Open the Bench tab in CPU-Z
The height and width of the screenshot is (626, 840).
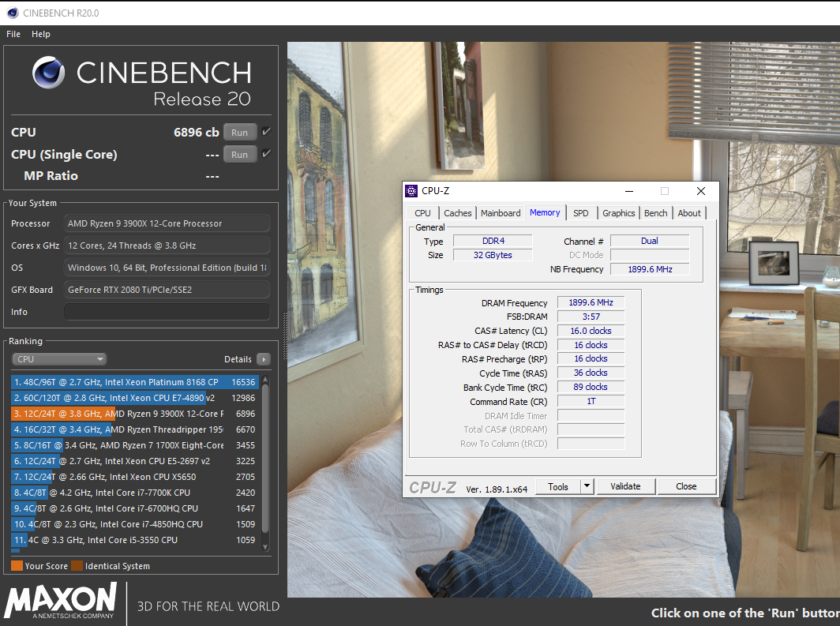[656, 213]
